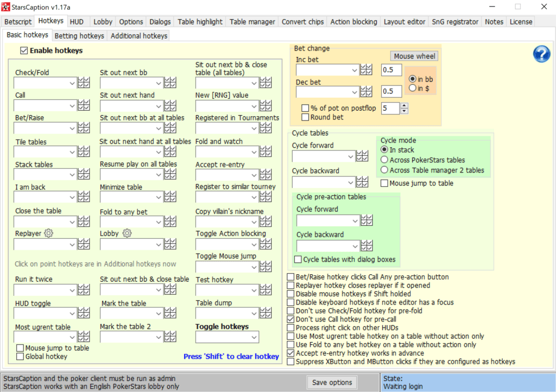556x392 pixels.
Task: Click the keyboard icon for Dec bet
Action: click(x=367, y=92)
